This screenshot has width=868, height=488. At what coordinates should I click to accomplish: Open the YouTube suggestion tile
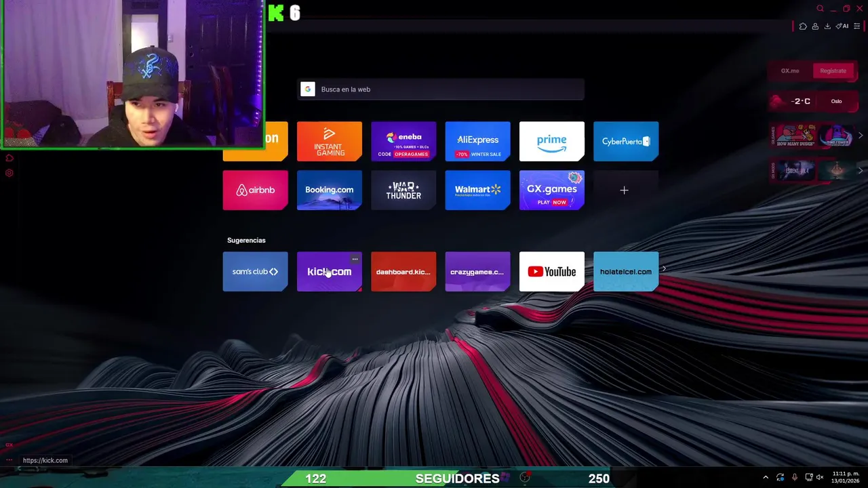[552, 272]
